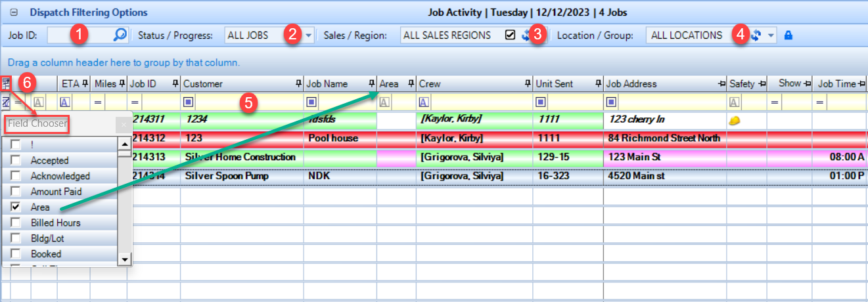Image resolution: width=868 pixels, height=302 pixels.
Task: Check the '!' field in Field Chooser
Action: click(x=16, y=144)
